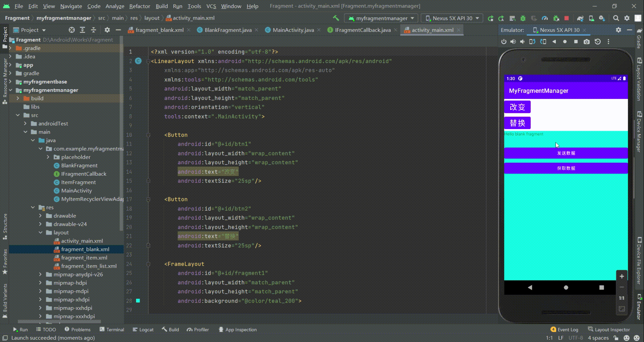644x342 pixels.
Task: Collapse the res folder
Action: tap(33, 207)
